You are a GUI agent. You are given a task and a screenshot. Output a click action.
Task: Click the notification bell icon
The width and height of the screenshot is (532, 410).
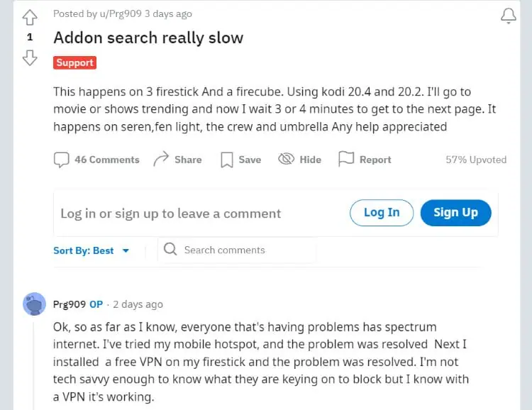(x=508, y=16)
